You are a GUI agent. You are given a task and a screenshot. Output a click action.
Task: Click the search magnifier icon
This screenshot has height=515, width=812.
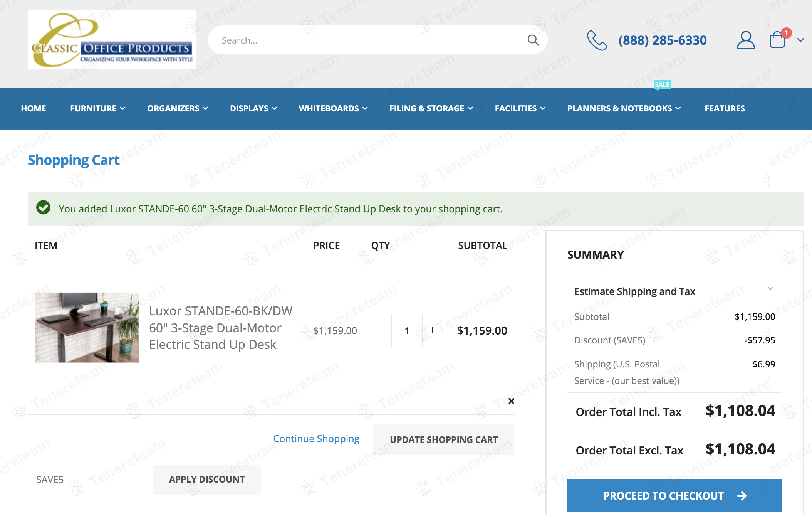[x=533, y=40]
